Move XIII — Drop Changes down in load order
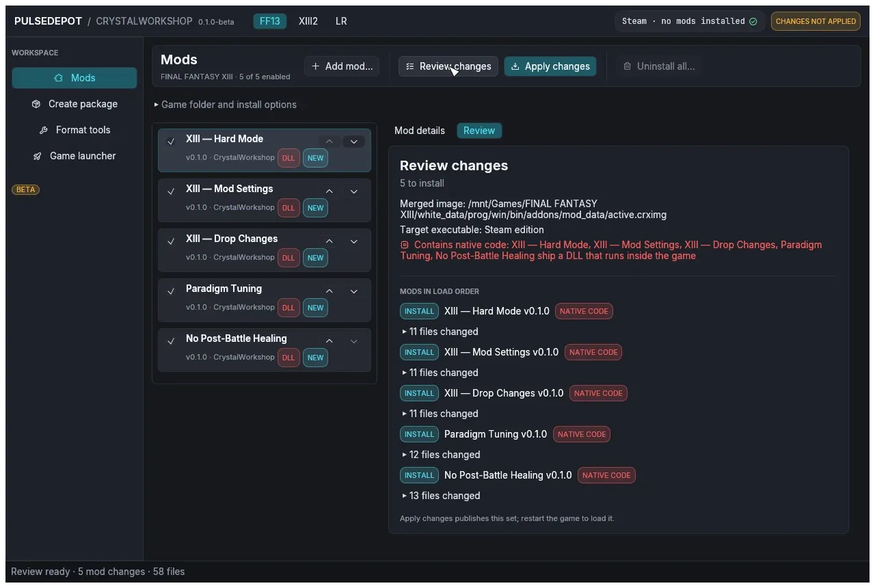 point(354,241)
